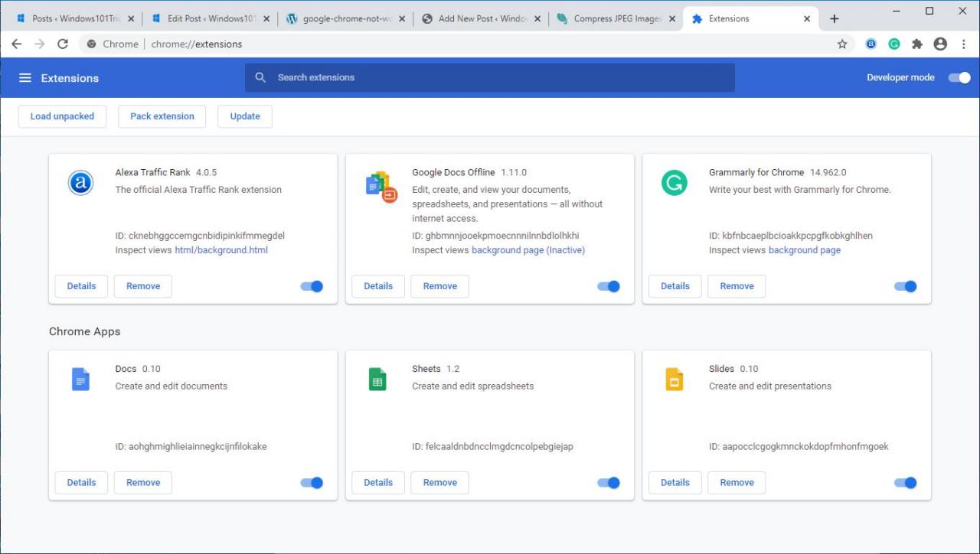Open Google Docs Offline background page (Inactive) link
Screen dimensions: 980x554
[528, 250]
